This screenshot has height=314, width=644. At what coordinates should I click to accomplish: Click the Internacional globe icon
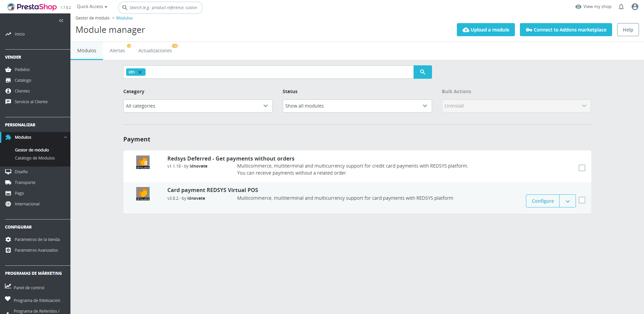8,204
